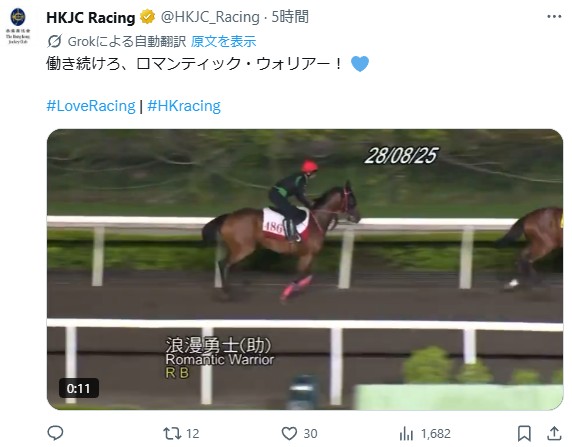This screenshot has width=572, height=447.
Task: Open the three-dot more options menu
Action: click(x=554, y=16)
